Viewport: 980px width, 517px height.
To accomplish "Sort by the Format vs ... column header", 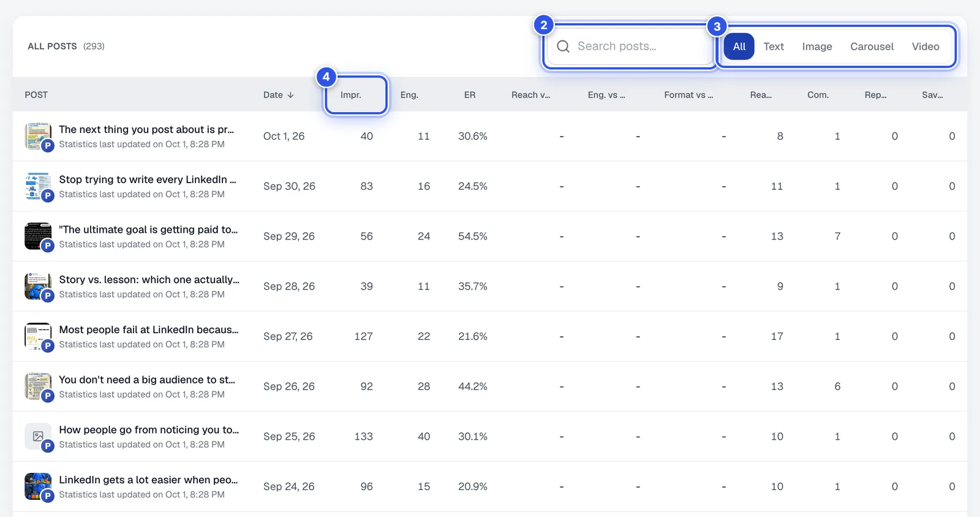I will tap(688, 95).
